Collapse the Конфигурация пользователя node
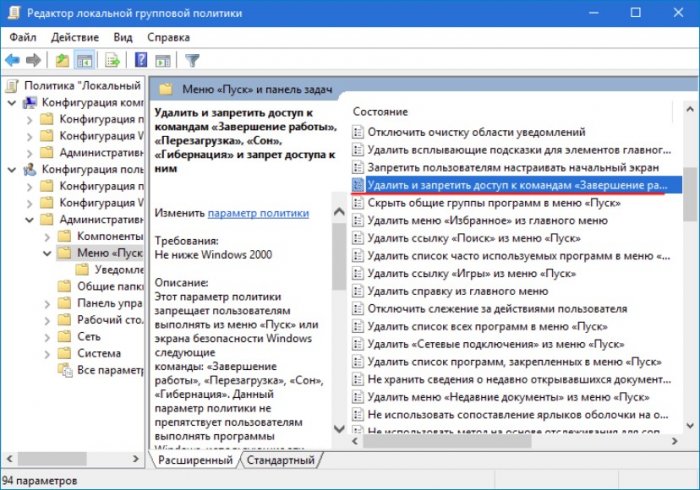The image size is (700, 490). tap(12, 170)
